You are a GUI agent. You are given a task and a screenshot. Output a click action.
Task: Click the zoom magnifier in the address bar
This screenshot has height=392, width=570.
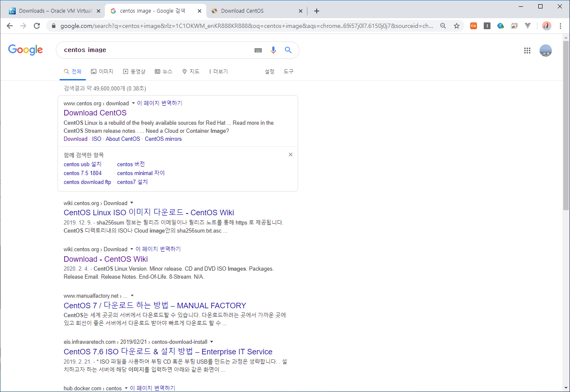443,26
